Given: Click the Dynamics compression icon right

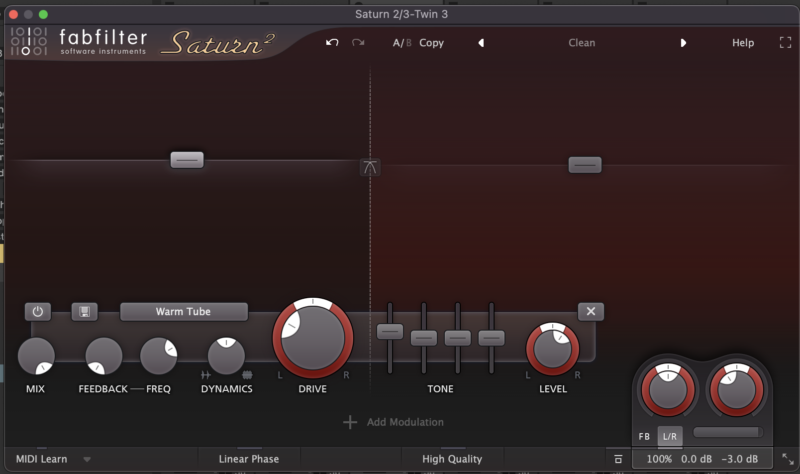Looking at the screenshot, I should (x=247, y=375).
